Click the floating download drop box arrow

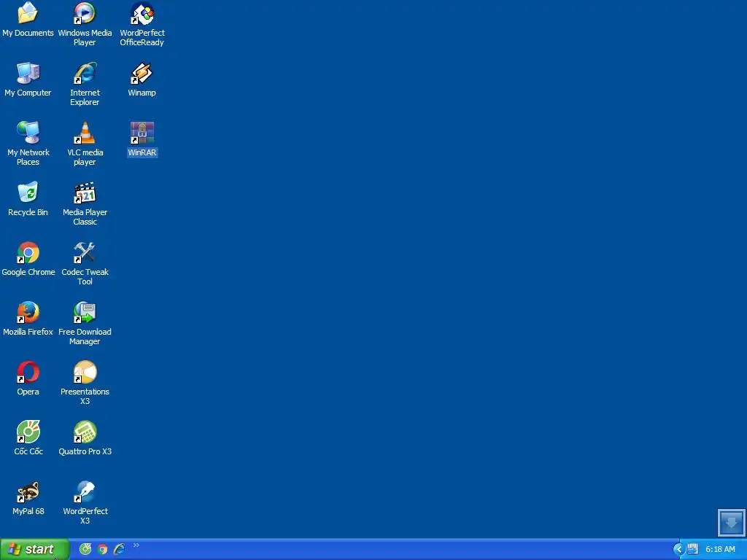click(x=731, y=523)
